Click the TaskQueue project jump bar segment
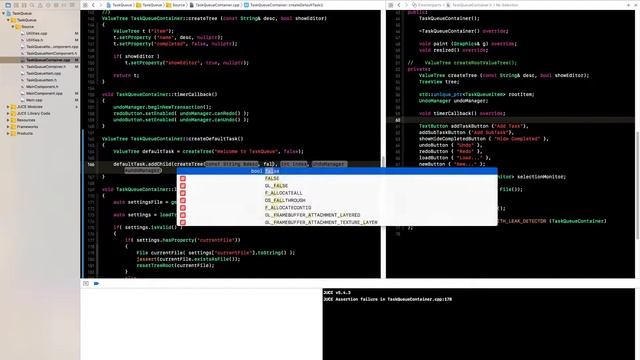 pos(119,5)
